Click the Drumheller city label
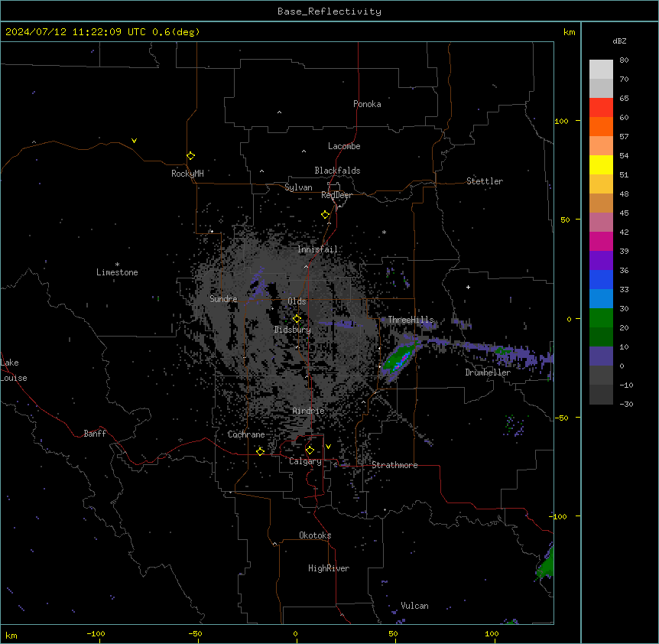The width and height of the screenshot is (659, 644). point(488,372)
